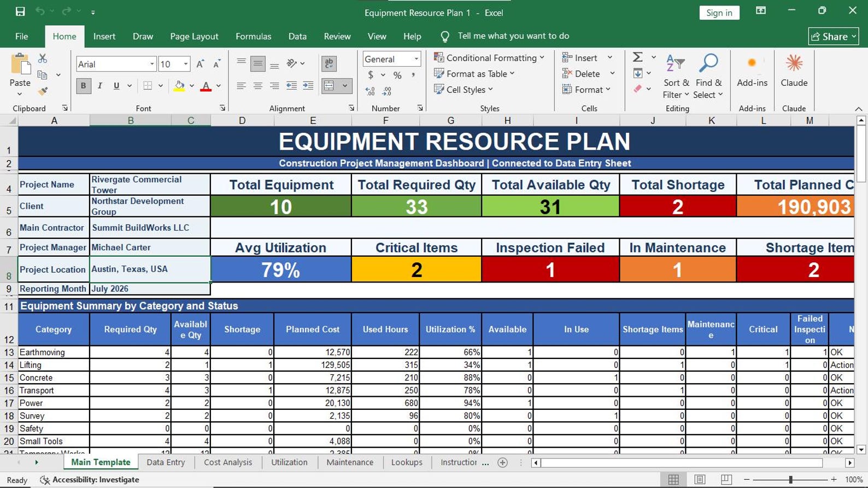Toggle Center alignment
This screenshot has height=488, width=868.
[x=258, y=86]
